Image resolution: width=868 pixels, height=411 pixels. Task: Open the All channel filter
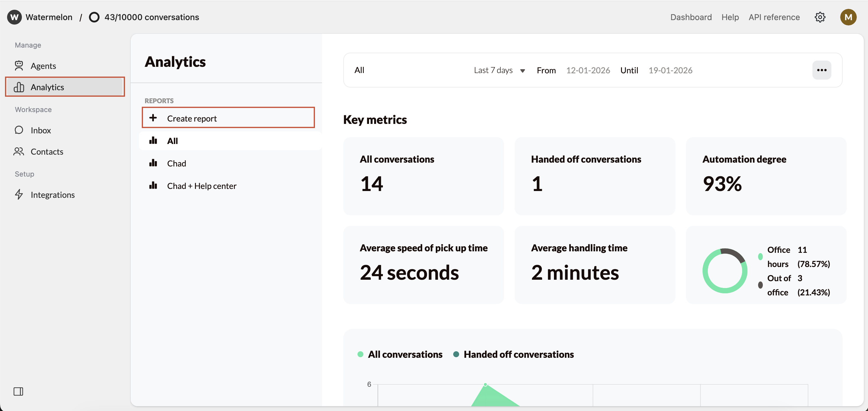coord(359,70)
